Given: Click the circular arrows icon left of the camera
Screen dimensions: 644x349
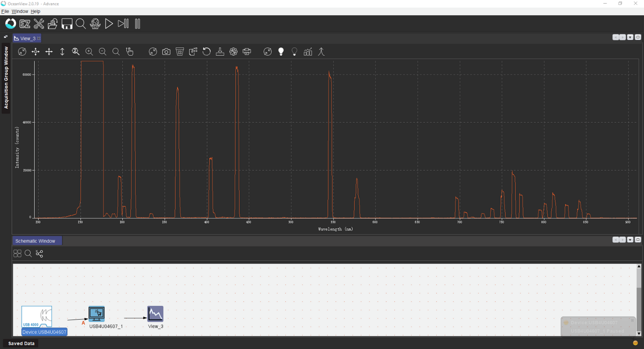Looking at the screenshot, I should click(153, 52).
